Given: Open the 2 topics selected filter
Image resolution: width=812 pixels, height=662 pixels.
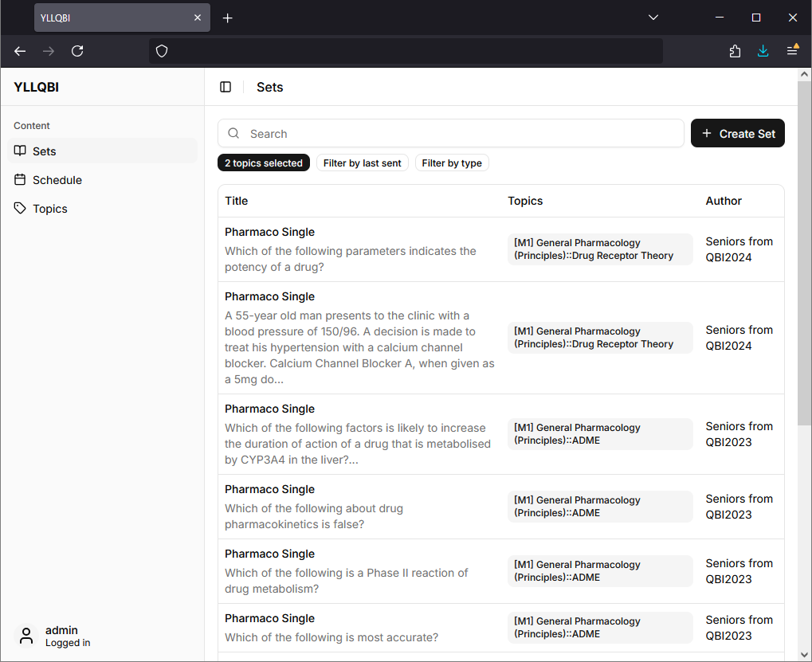Looking at the screenshot, I should (x=263, y=163).
